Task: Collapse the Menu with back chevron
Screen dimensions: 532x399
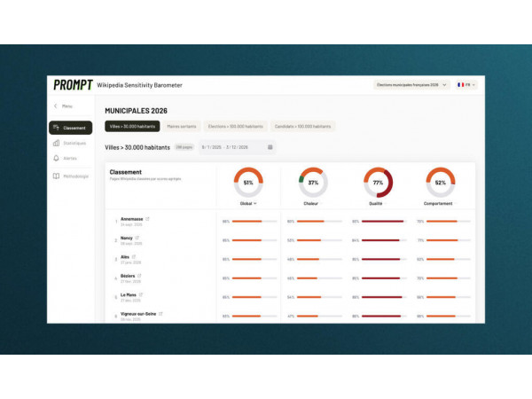Action: 55,106
